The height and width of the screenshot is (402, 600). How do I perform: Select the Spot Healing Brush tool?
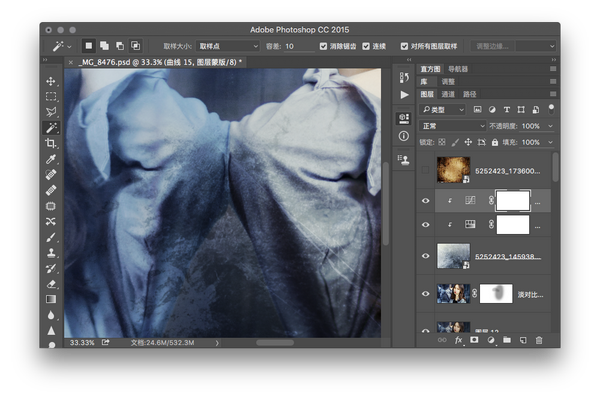click(x=51, y=174)
